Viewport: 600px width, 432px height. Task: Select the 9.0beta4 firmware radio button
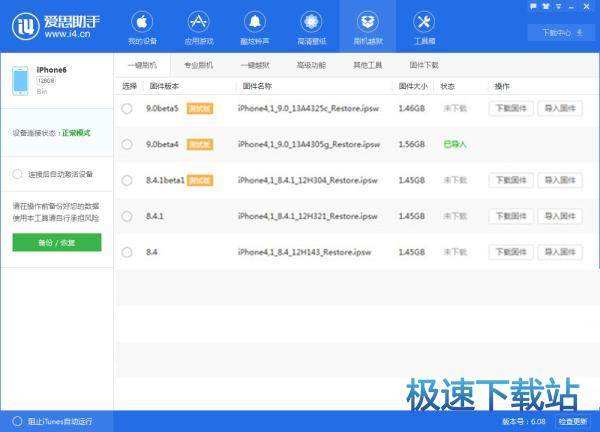pyautogui.click(x=127, y=144)
